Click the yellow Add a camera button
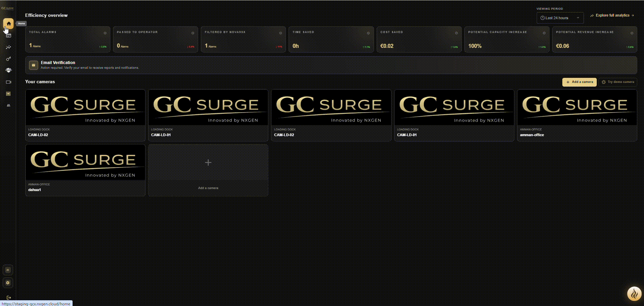644x306 pixels. pos(579,82)
